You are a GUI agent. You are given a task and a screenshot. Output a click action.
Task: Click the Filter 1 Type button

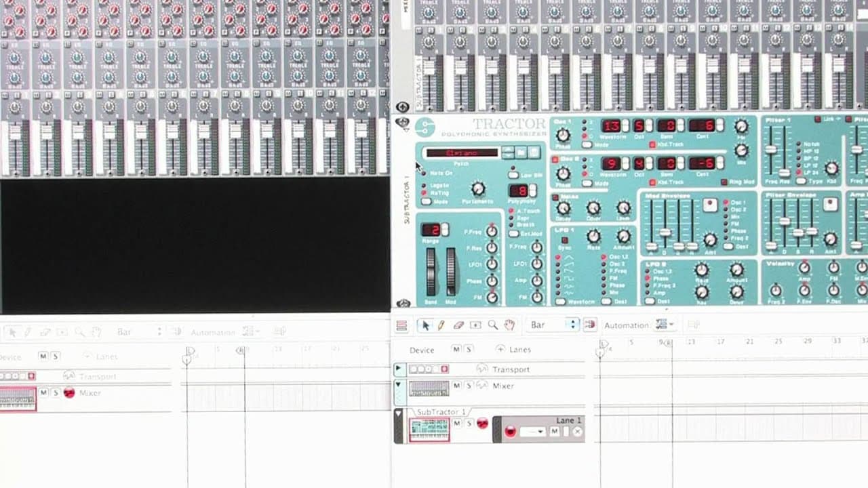tap(802, 181)
